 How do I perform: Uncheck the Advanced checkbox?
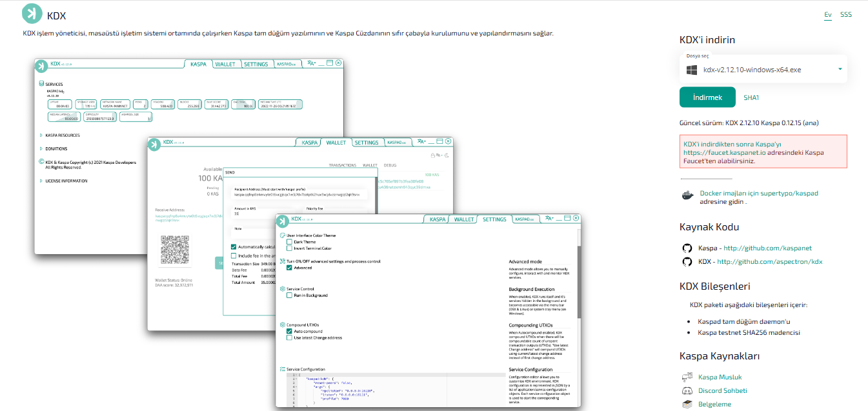[x=290, y=268]
